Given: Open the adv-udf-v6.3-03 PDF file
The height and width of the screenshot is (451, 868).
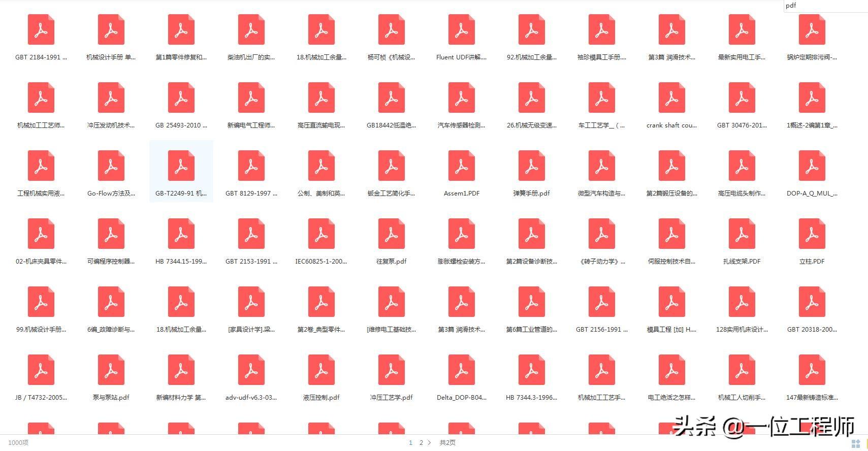Looking at the screenshot, I should [x=251, y=370].
